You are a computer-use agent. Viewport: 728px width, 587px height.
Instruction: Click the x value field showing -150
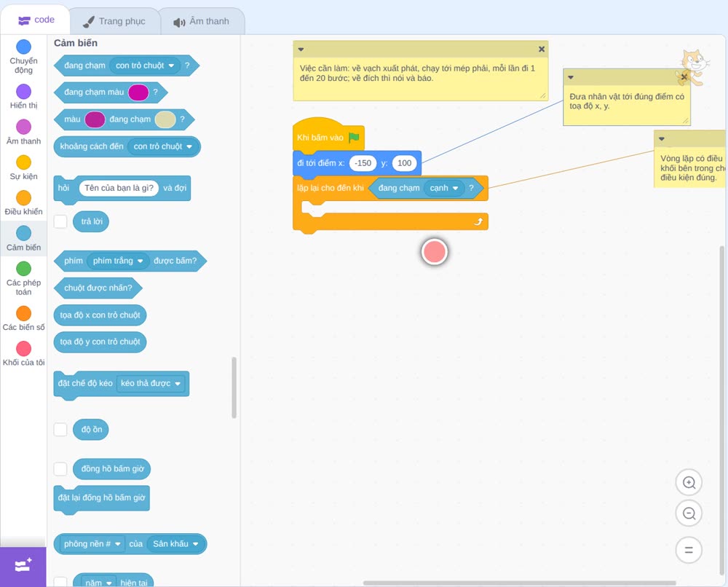point(363,163)
